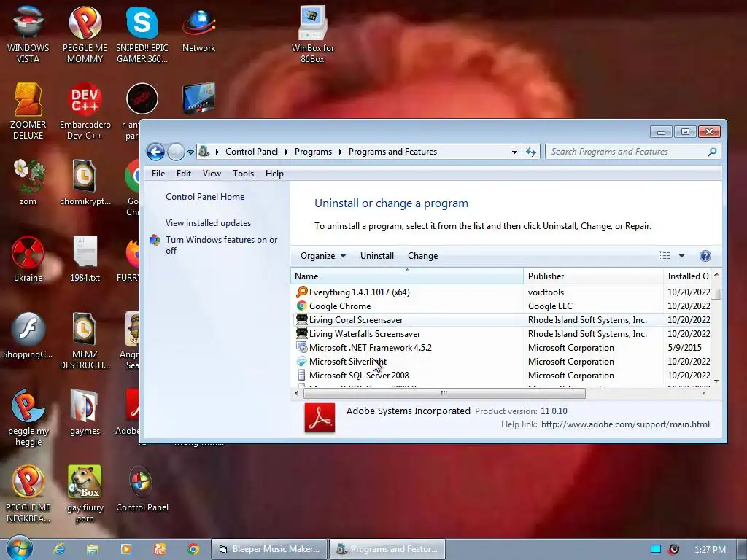
Task: Select the ShoppingC... Flash desktop icon
Action: point(28,335)
